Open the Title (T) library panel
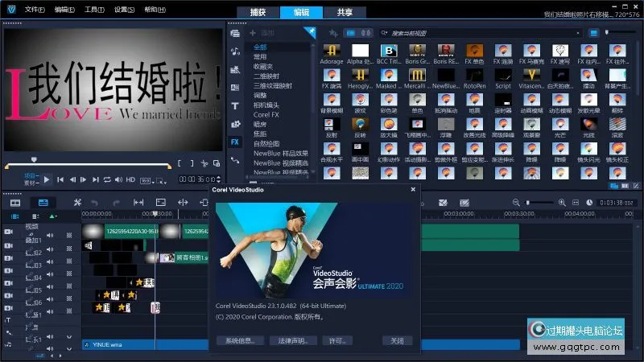 click(x=235, y=106)
